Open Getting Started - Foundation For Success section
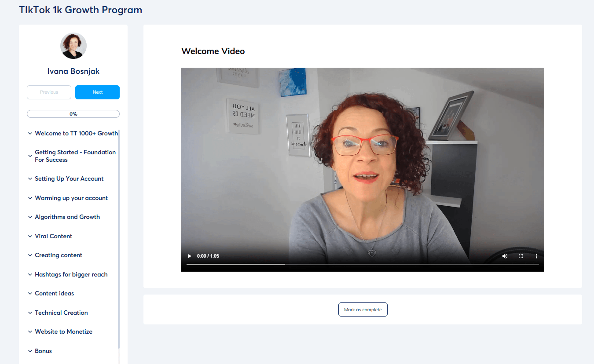 click(75, 156)
